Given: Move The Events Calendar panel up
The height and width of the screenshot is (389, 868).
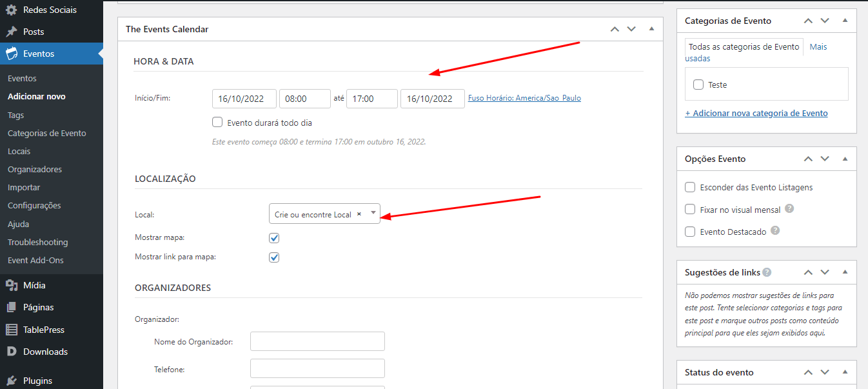Looking at the screenshot, I should 615,29.
